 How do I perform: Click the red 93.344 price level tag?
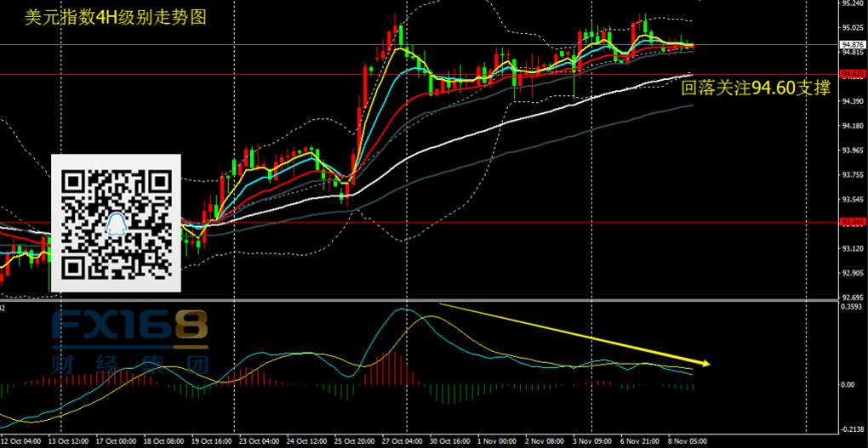coord(852,223)
